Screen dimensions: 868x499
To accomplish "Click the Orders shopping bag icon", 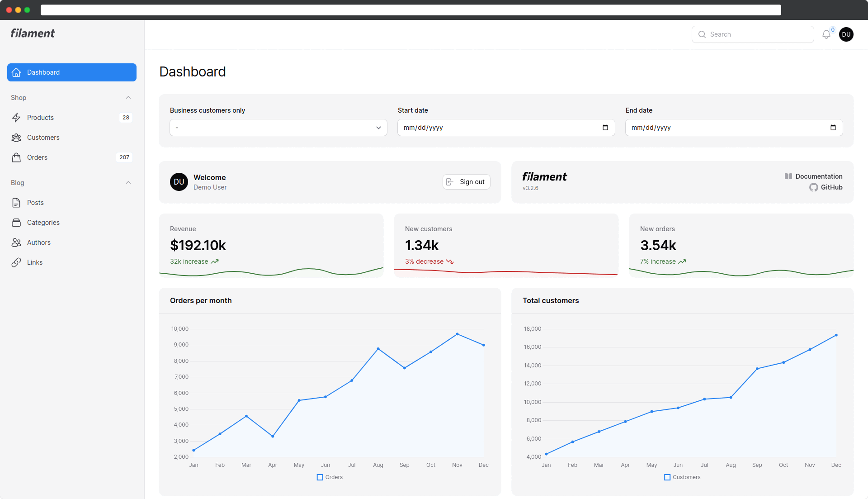I will pyautogui.click(x=16, y=157).
